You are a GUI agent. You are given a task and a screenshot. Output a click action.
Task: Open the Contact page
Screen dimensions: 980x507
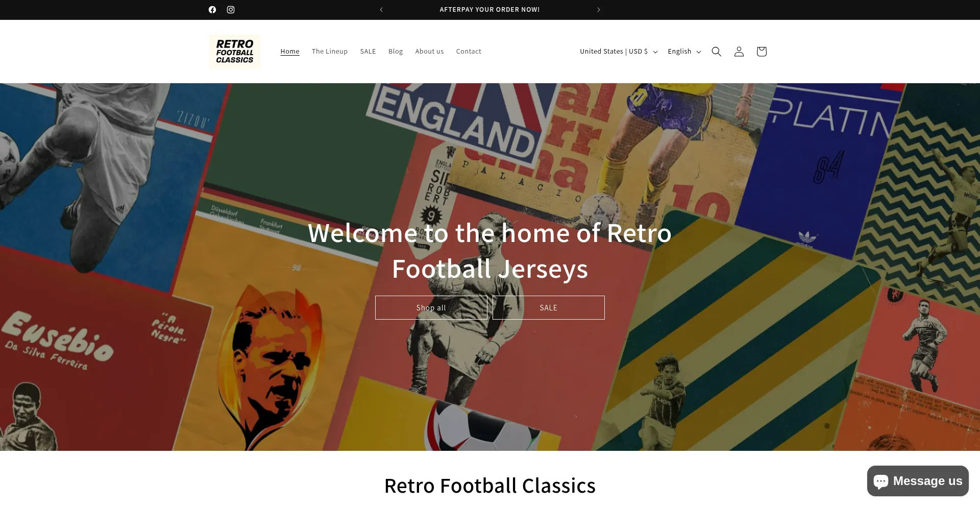[469, 52]
